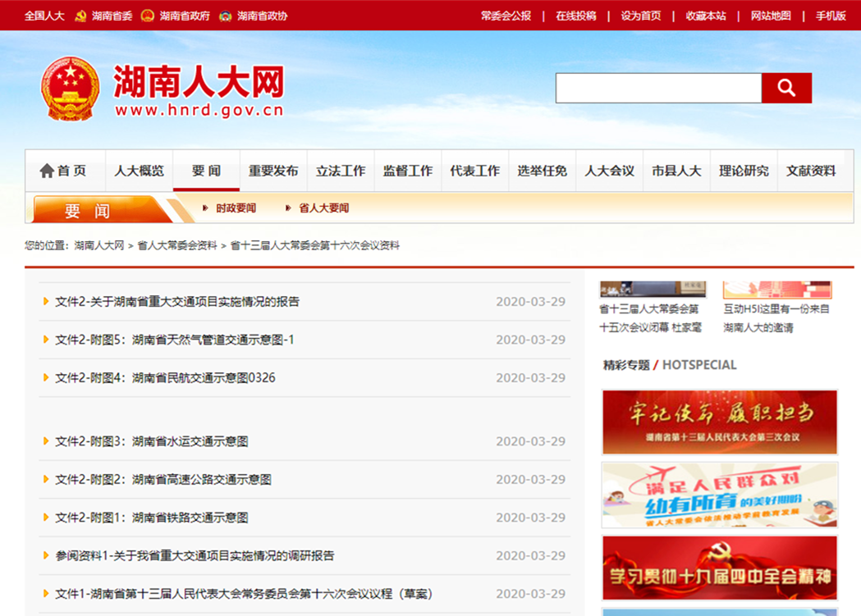Open the 幼有所育 special topic banner
This screenshot has width=861, height=616.
tap(719, 495)
